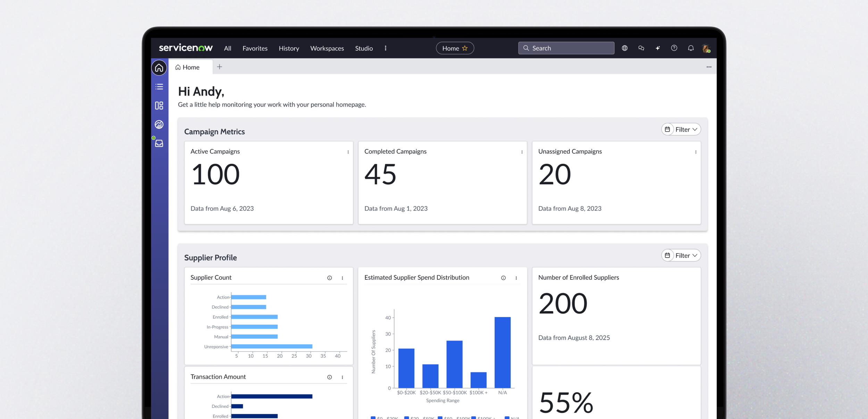Open the AI sparkle assistant icon
Screen dimensions: 868x419
coord(658,48)
